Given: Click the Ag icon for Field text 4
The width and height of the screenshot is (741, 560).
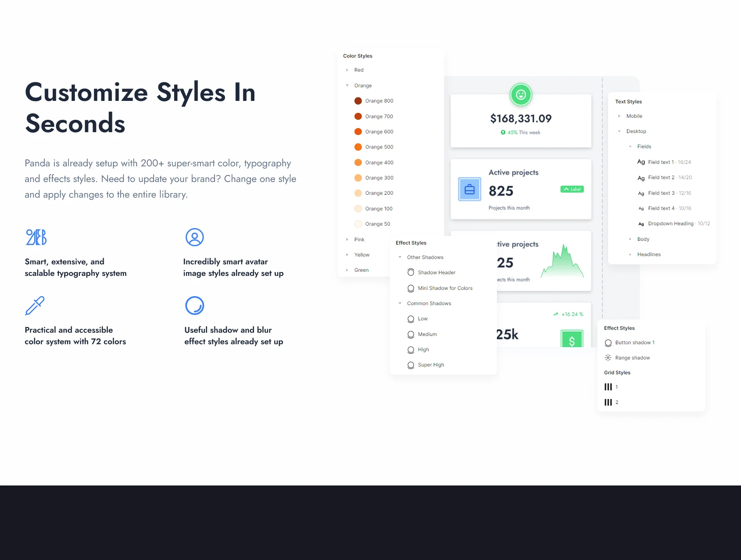Looking at the screenshot, I should click(641, 209).
